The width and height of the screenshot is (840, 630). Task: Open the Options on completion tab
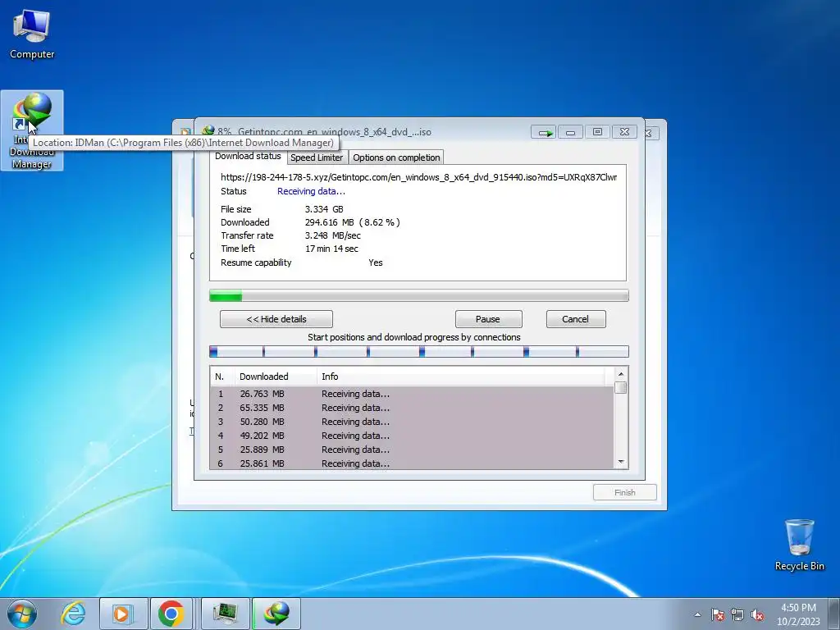[x=396, y=157]
